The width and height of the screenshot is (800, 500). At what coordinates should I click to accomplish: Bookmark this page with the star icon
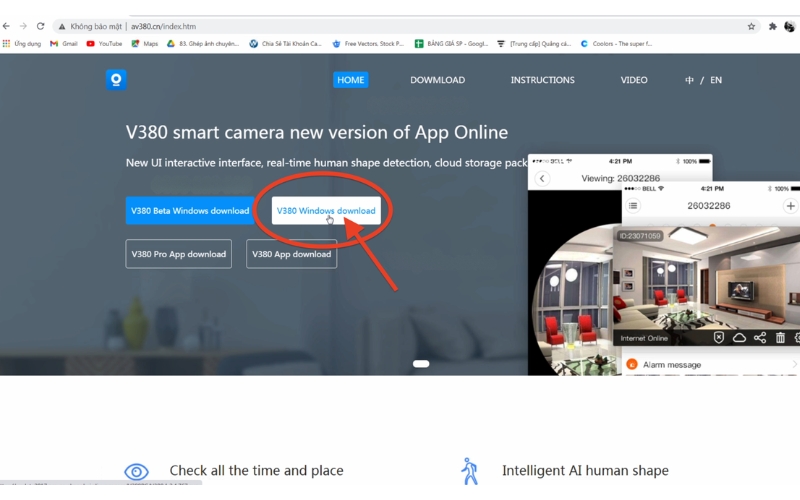pos(751,27)
